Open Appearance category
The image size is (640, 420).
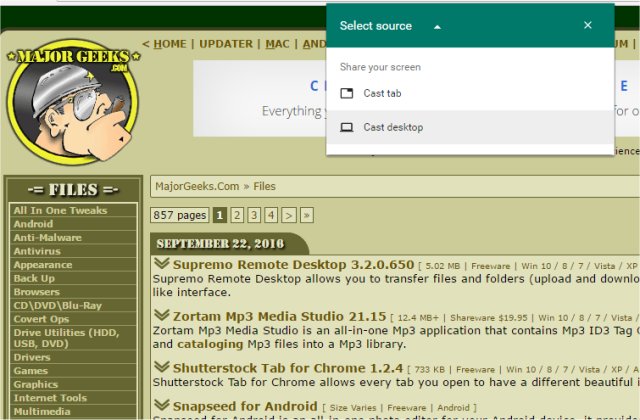73,265
